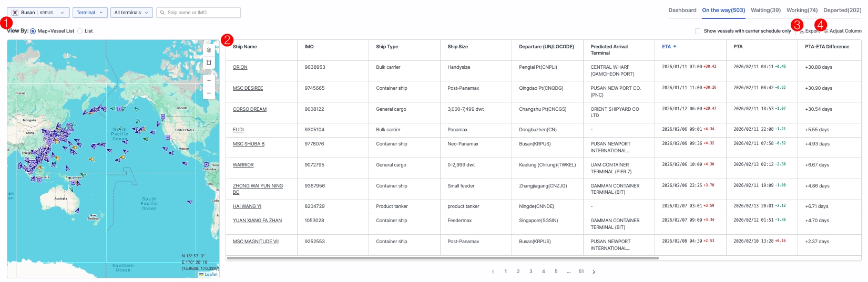868x282 pixels.
Task: Switch to On the way(503) tab
Action: point(723,11)
